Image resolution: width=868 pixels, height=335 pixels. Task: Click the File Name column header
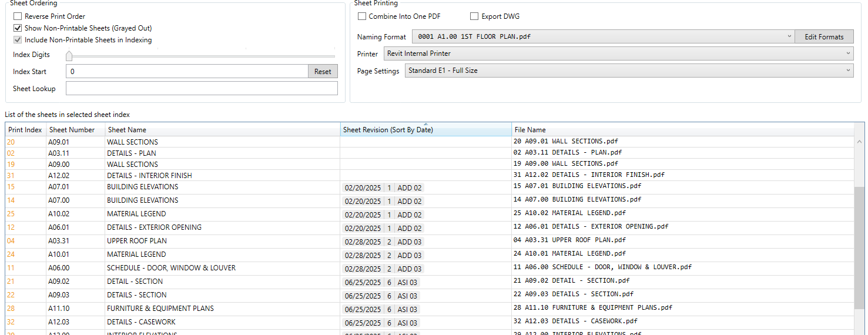(530, 130)
